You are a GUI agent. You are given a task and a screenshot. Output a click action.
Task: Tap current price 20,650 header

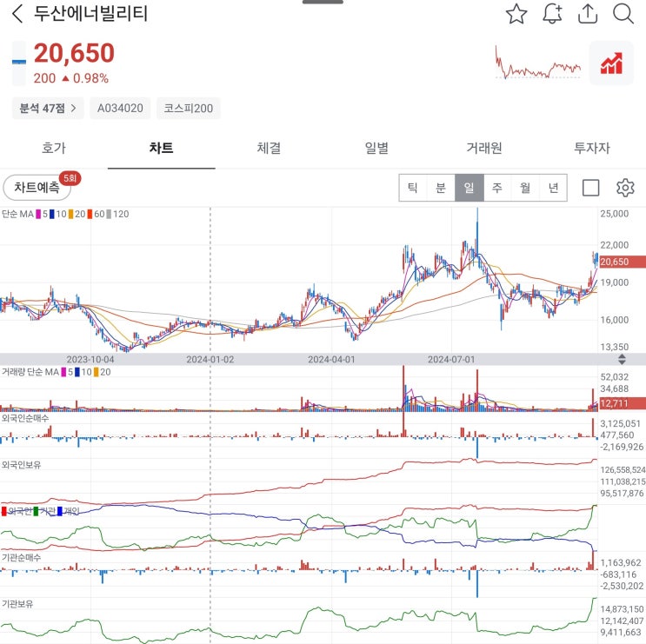pyautogui.click(x=74, y=53)
